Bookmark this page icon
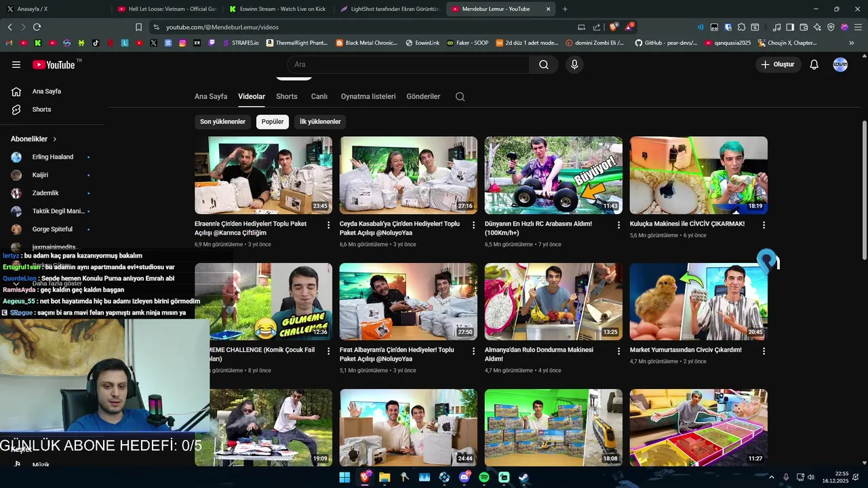Image resolution: width=868 pixels, height=488 pixels. [x=138, y=27]
